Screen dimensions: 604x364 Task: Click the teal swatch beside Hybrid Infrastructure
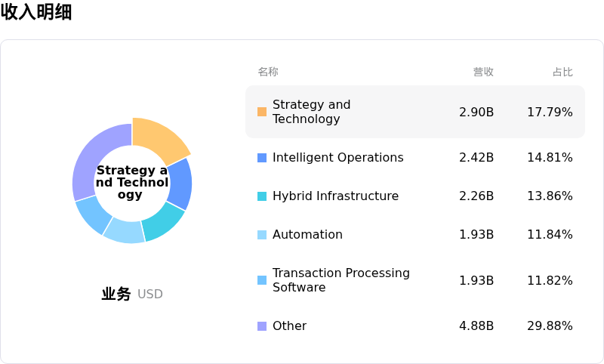pyautogui.click(x=262, y=196)
